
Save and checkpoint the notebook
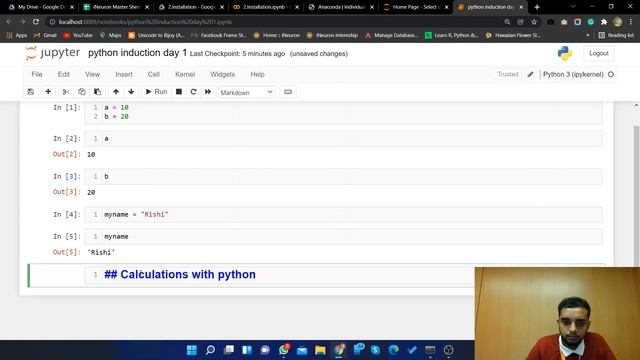pos(31,92)
